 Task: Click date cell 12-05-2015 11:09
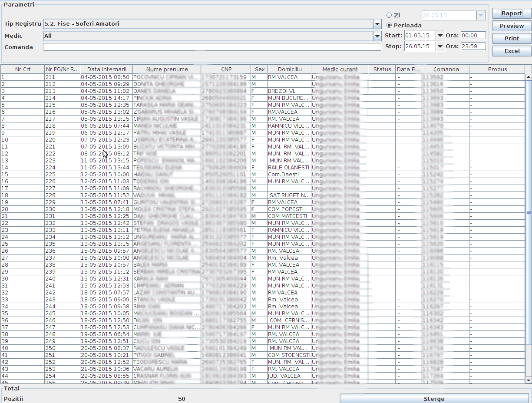click(x=106, y=188)
